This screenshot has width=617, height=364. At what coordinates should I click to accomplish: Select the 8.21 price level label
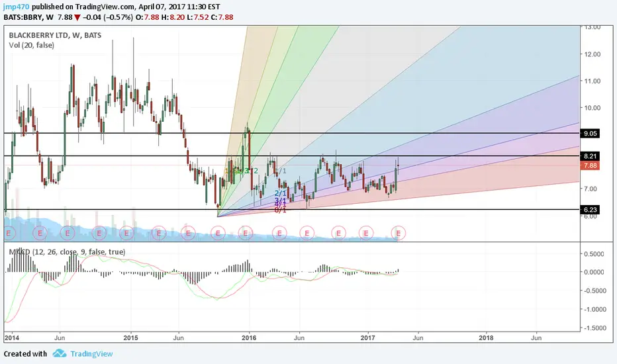click(590, 156)
